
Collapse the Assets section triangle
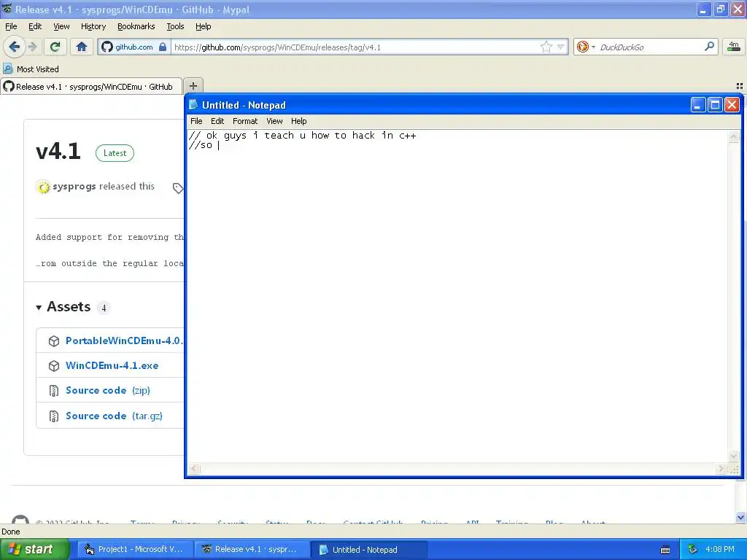click(39, 308)
